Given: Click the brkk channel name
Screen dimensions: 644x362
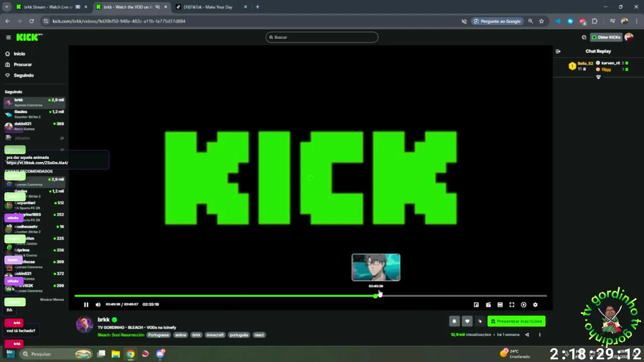Looking at the screenshot, I should pyautogui.click(x=103, y=320).
